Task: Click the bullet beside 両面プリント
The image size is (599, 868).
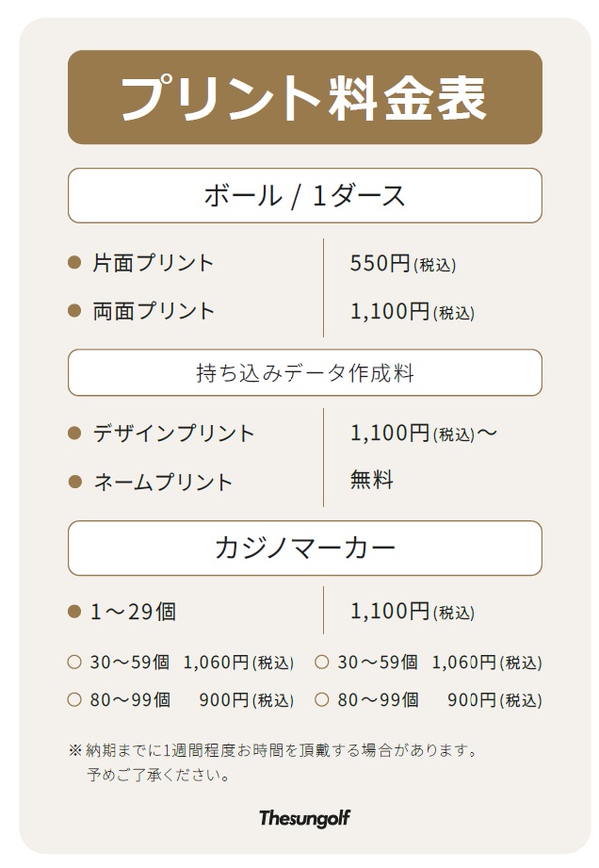Action: pyautogui.click(x=75, y=311)
